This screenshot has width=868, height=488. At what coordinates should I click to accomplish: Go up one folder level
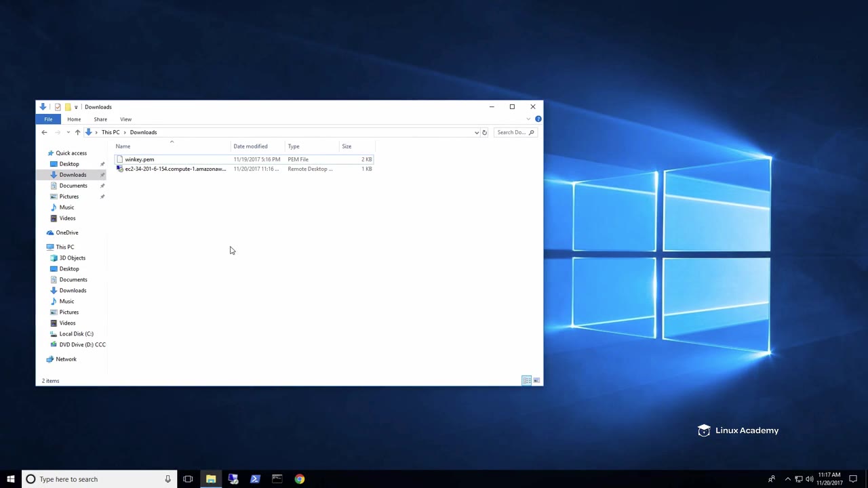(77, 132)
